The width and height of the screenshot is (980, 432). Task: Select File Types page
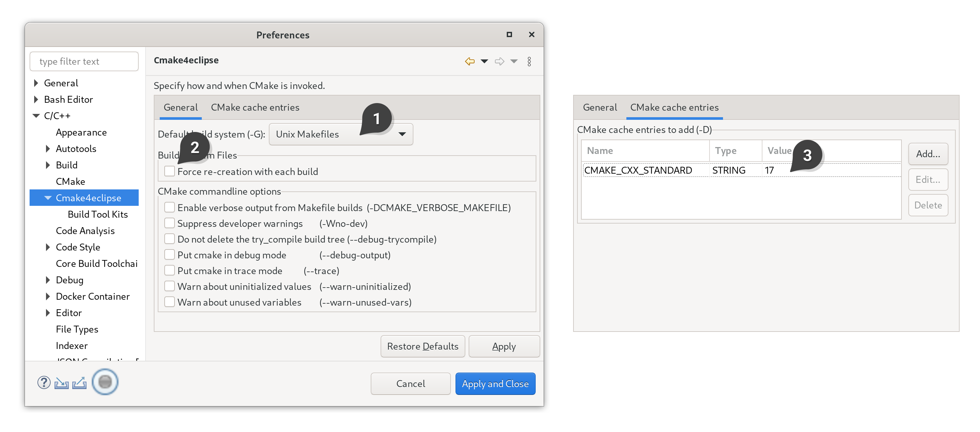click(x=77, y=329)
